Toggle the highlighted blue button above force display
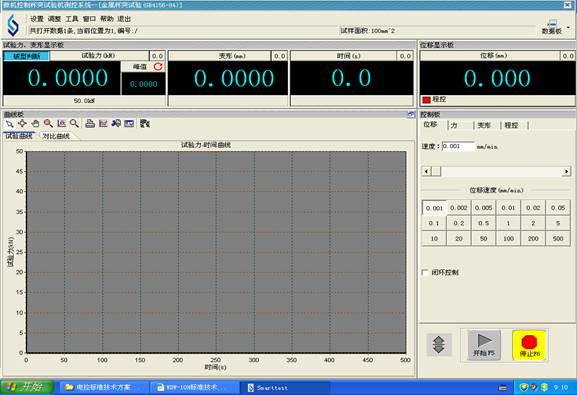The width and height of the screenshot is (577, 395). [x=26, y=56]
